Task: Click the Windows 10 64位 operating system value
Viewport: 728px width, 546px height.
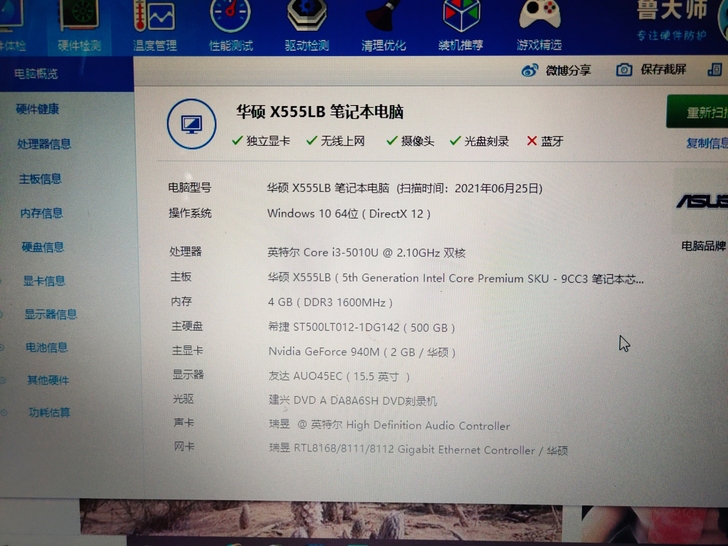Action: 349,214
